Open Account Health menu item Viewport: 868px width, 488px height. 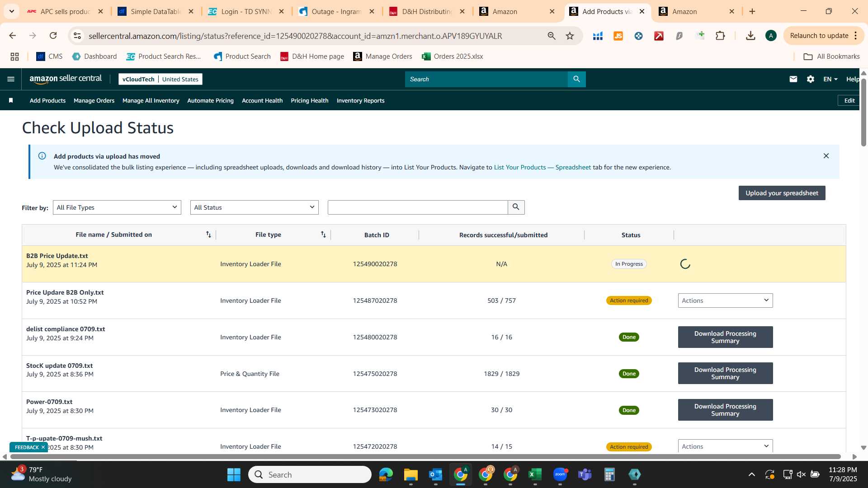[x=262, y=100]
